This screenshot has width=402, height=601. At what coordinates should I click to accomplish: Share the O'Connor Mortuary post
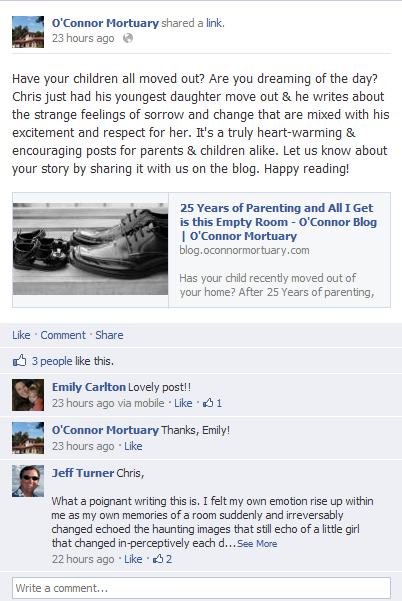coord(109,335)
